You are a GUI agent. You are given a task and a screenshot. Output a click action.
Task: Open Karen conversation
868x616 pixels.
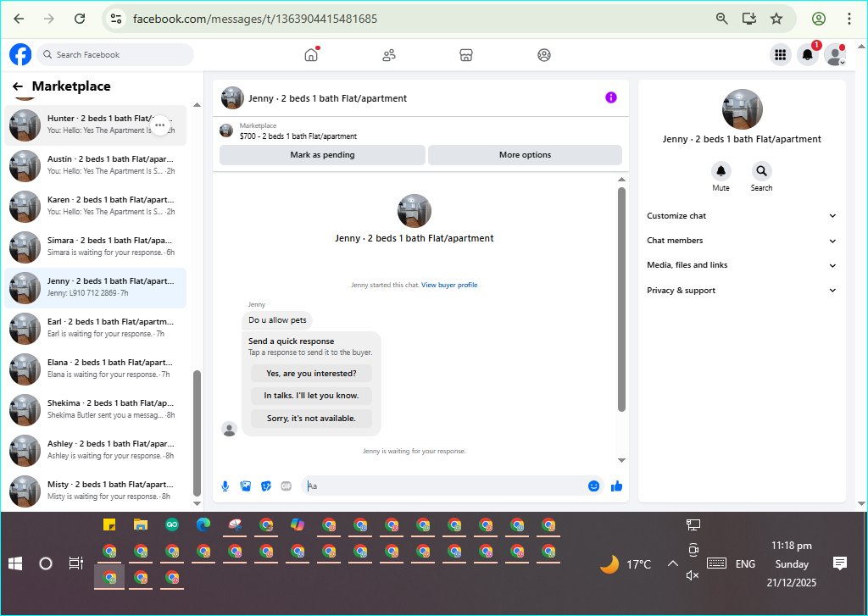[95, 207]
